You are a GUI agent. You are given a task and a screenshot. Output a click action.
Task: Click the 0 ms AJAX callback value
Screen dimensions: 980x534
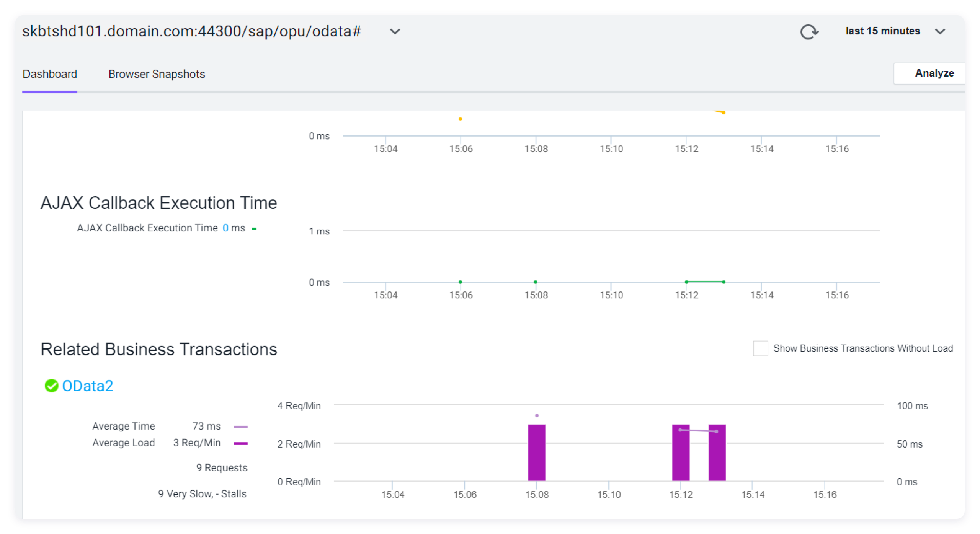[x=234, y=228]
